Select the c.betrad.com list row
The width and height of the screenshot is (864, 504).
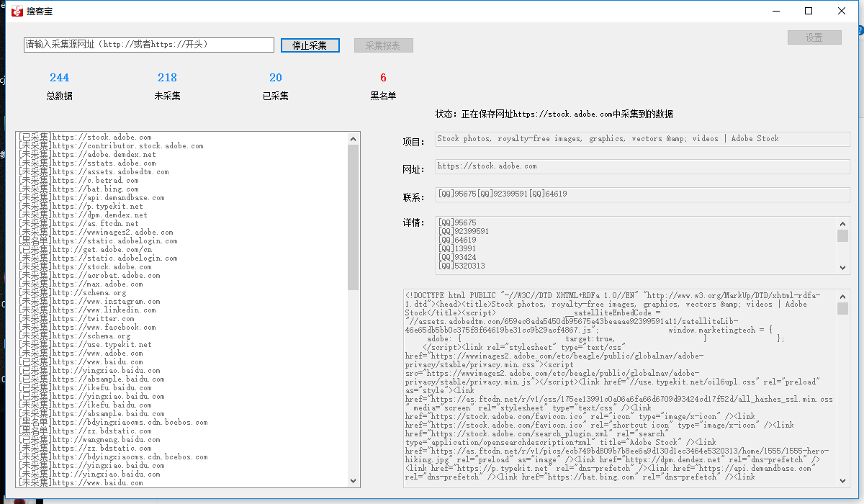pyautogui.click(x=183, y=180)
